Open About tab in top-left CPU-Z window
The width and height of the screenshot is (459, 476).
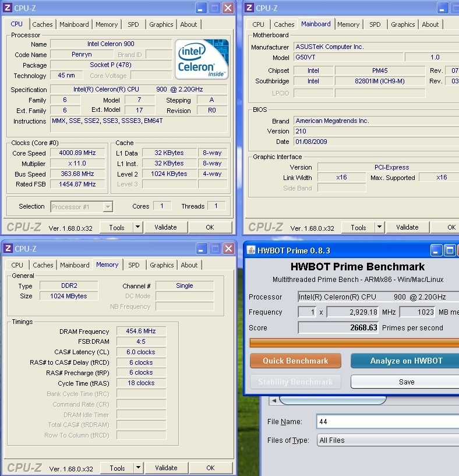[x=189, y=24]
